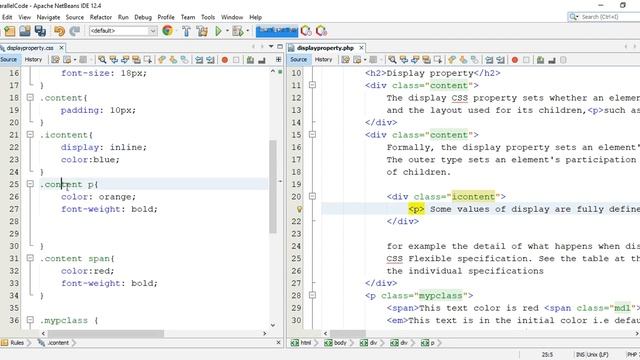
Task: Click the Comment icon in the CSS editor toolbar
Action: point(250,60)
